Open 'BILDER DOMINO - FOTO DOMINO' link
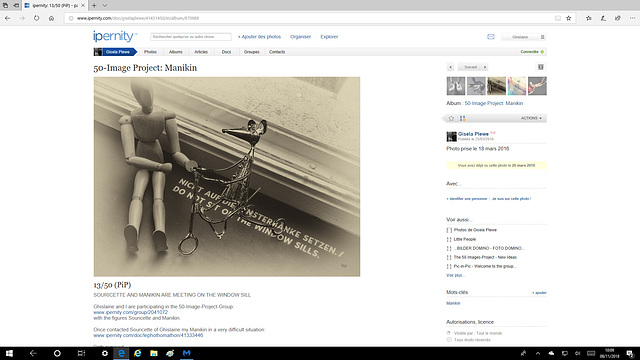Image resolution: width=640 pixels, height=360 pixels. [x=489, y=248]
